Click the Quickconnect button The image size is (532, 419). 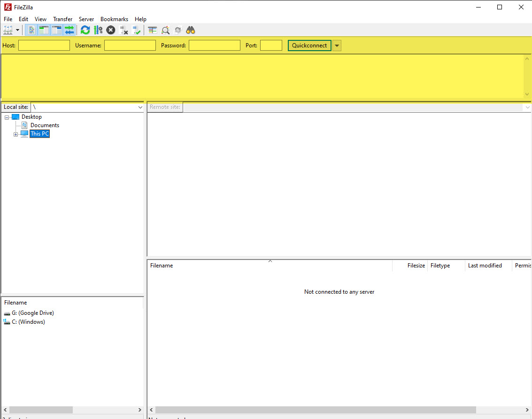pyautogui.click(x=309, y=46)
